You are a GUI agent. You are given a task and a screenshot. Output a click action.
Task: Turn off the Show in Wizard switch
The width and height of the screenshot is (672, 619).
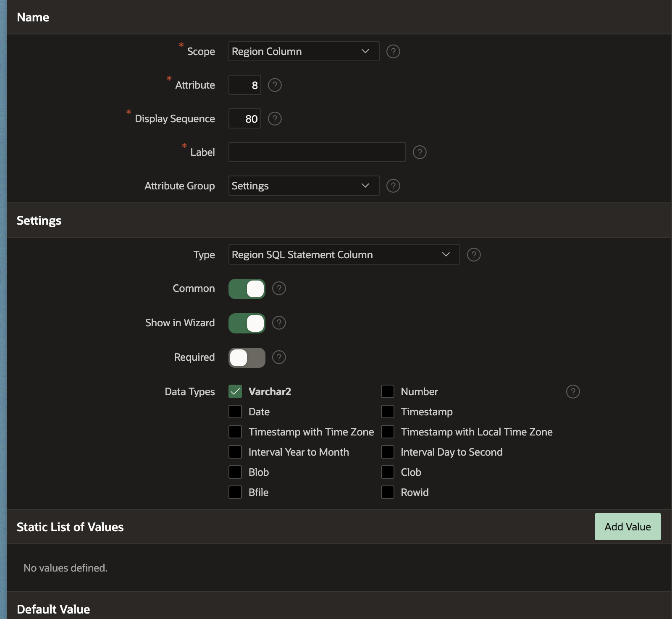pyautogui.click(x=247, y=323)
